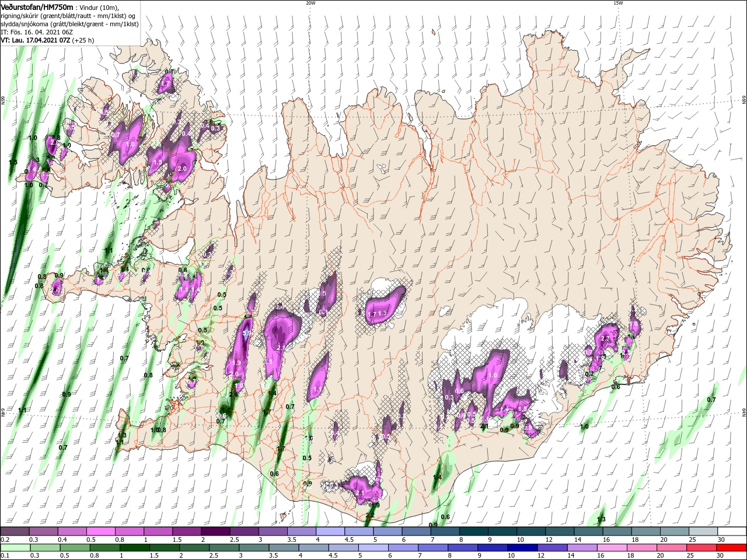Pick the bright red 30 rain legend swatch

pyautogui.click(x=732, y=548)
